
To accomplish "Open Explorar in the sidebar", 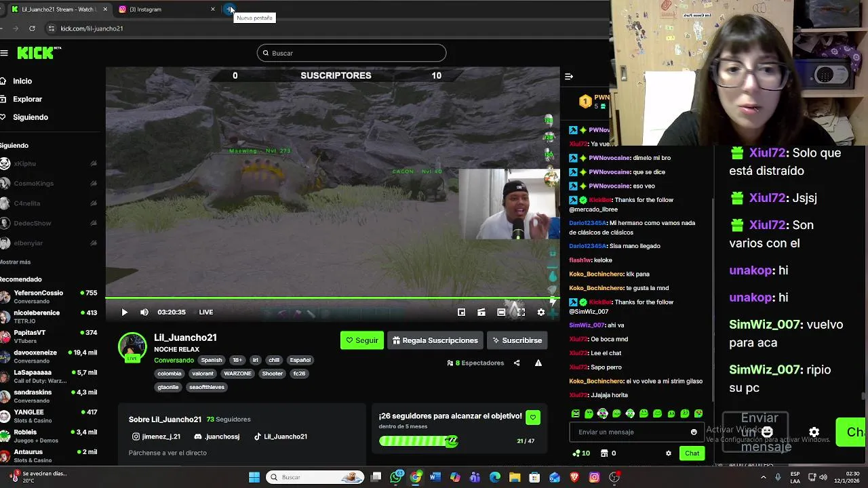I will (x=27, y=99).
